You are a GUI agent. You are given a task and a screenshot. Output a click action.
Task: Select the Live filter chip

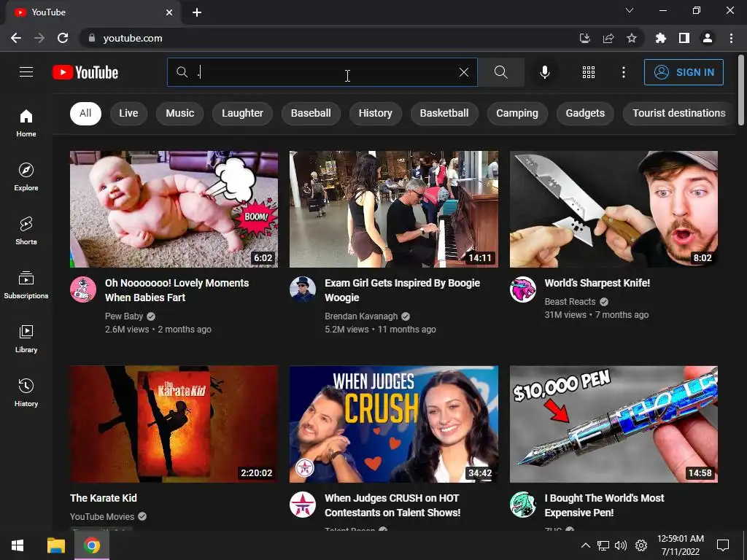128,113
